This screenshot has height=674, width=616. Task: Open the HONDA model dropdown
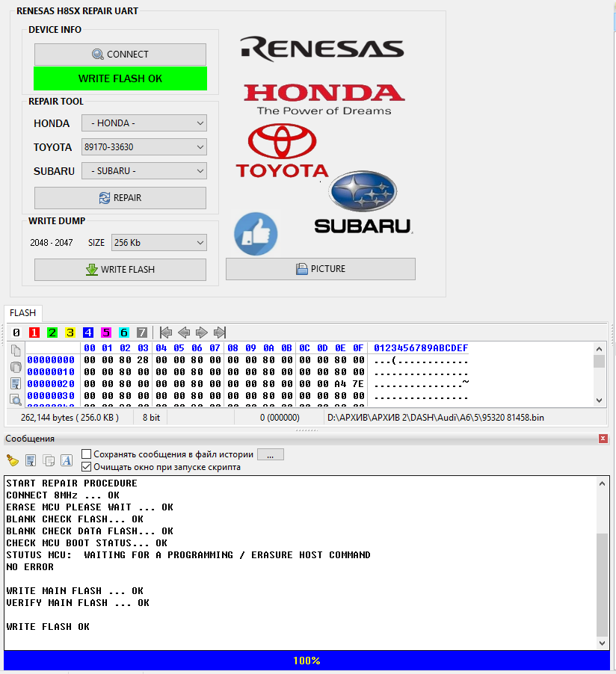[x=144, y=123]
